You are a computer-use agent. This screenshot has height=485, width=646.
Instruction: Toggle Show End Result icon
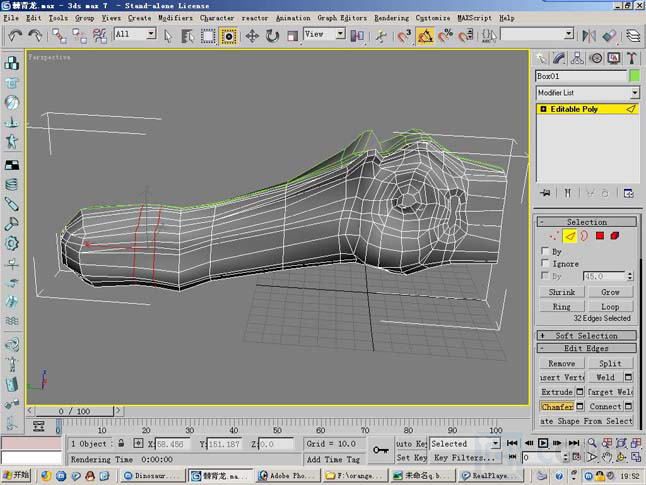coord(567,193)
